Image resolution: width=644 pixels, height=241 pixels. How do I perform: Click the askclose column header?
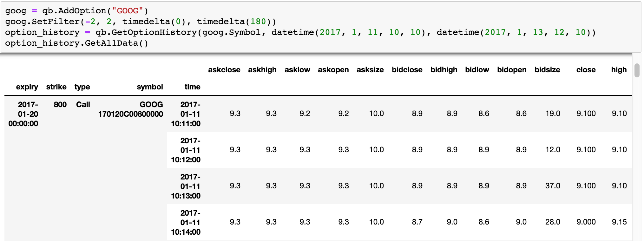224,70
